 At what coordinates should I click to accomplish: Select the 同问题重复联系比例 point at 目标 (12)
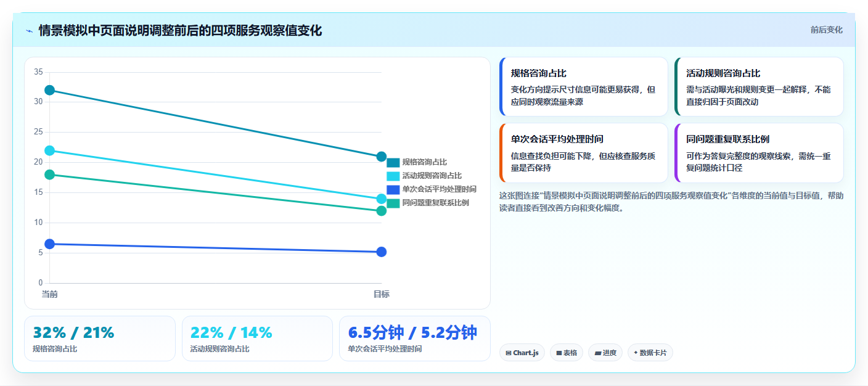(381, 211)
